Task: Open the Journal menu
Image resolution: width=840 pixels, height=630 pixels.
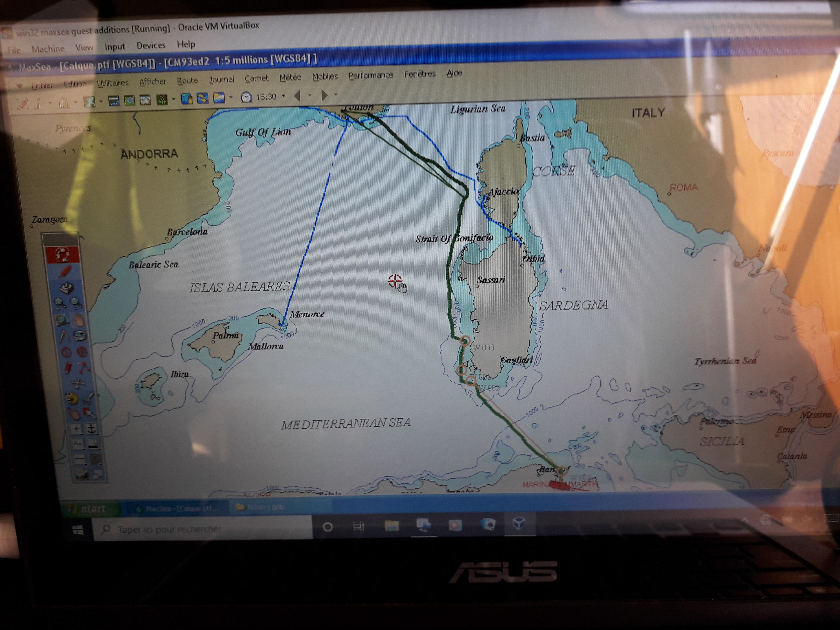Action: (221, 79)
